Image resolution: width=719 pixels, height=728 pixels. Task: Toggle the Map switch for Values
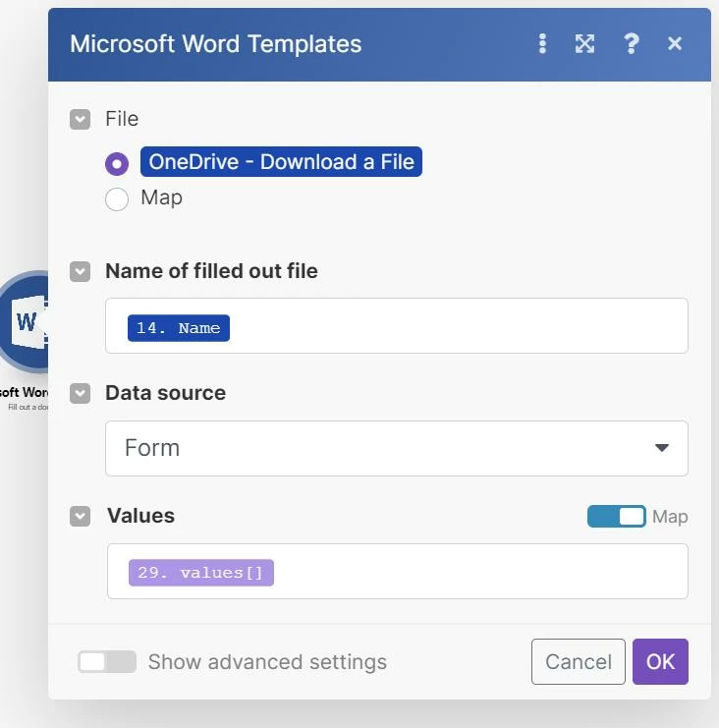[617, 517]
